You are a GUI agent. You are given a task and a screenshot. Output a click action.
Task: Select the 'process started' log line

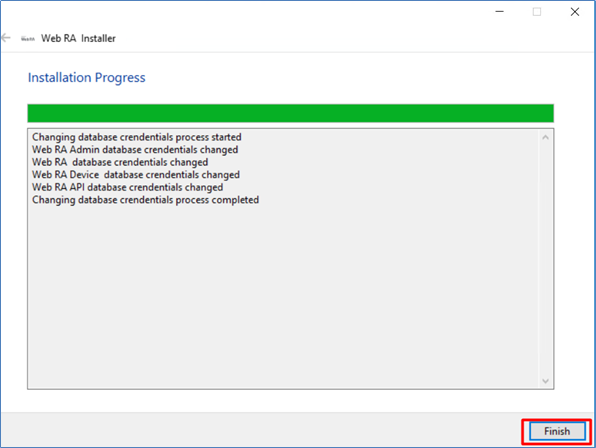pyautogui.click(x=137, y=137)
